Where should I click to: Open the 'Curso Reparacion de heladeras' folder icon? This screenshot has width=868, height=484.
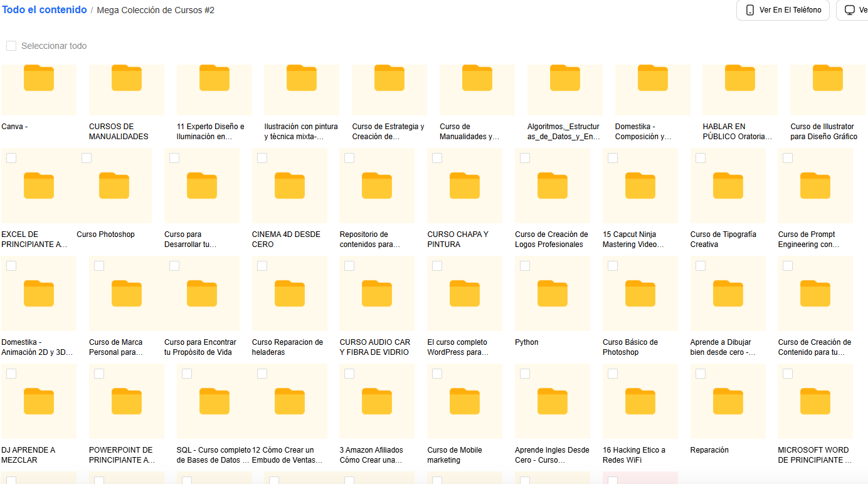click(x=290, y=293)
